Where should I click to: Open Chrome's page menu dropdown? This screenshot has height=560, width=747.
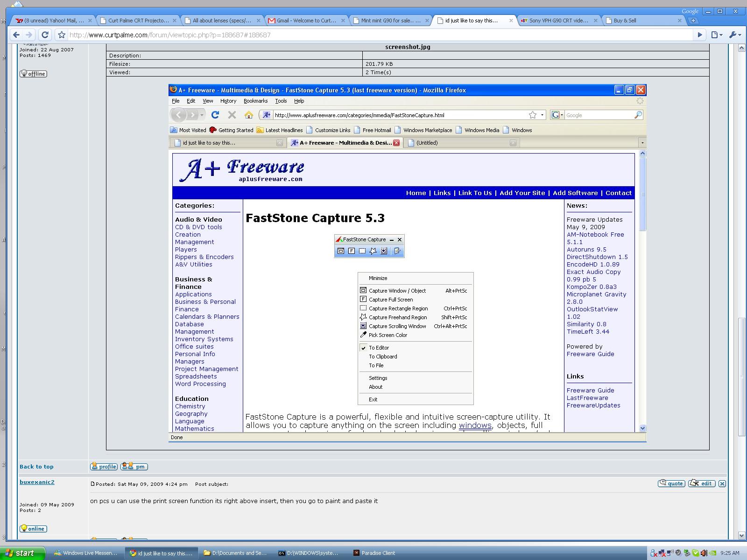717,35
